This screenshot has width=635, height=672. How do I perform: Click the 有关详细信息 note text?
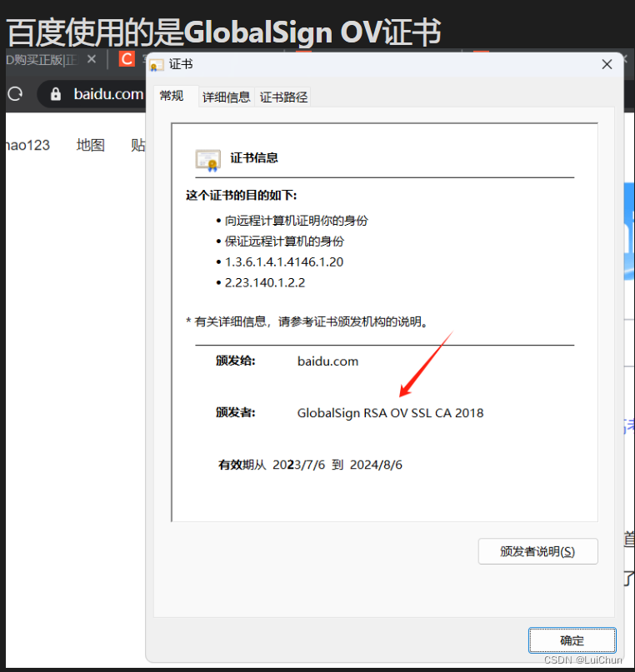click(x=307, y=321)
